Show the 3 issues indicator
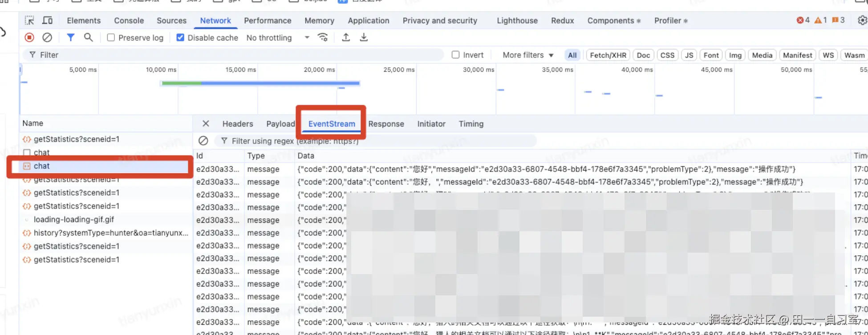 coord(838,20)
